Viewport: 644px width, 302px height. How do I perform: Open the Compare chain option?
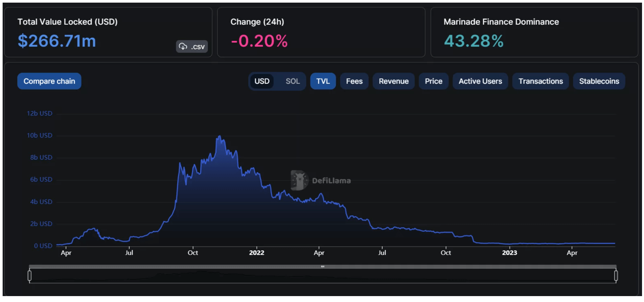coord(49,81)
